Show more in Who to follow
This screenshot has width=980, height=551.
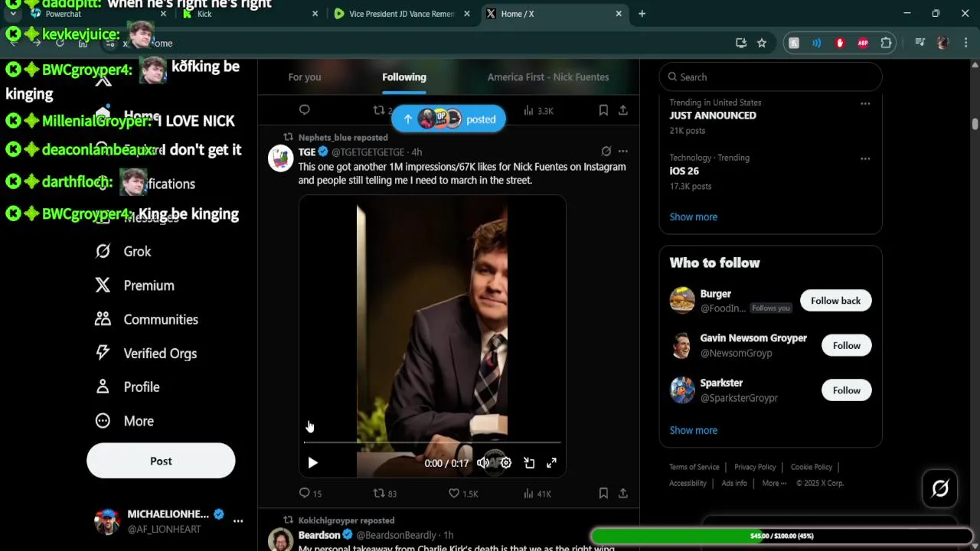694,431
